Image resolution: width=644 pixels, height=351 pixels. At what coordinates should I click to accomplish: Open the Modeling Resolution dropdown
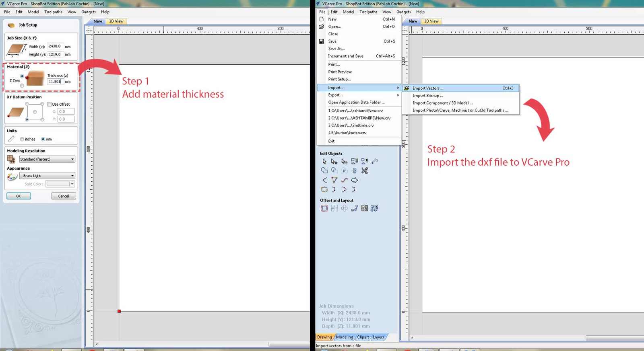[x=47, y=159]
